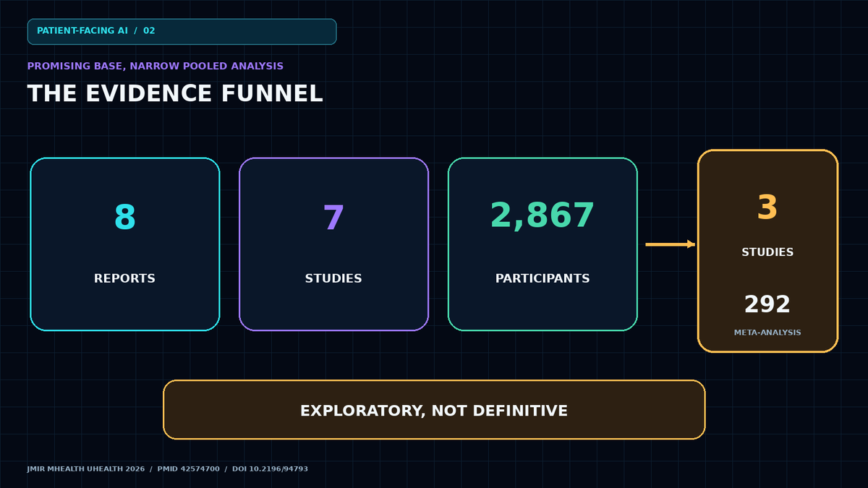Click the purple number 7
868x488 pixels.
333,217
